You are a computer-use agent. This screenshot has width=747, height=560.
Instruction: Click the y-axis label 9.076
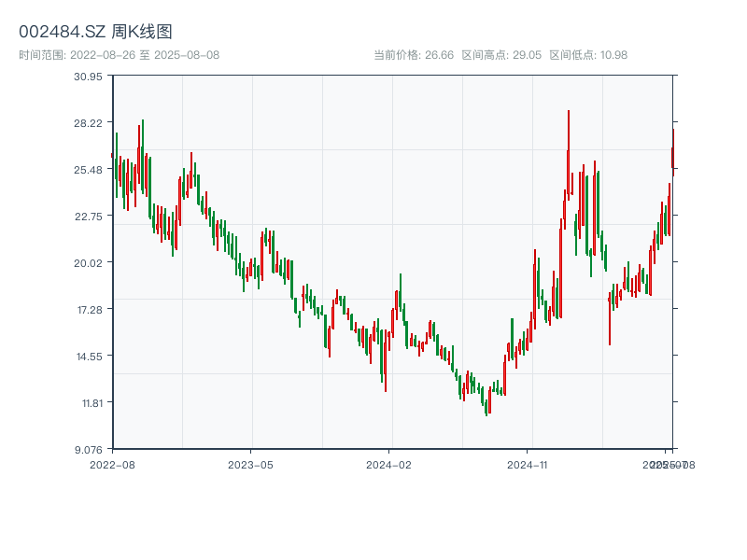point(89,450)
